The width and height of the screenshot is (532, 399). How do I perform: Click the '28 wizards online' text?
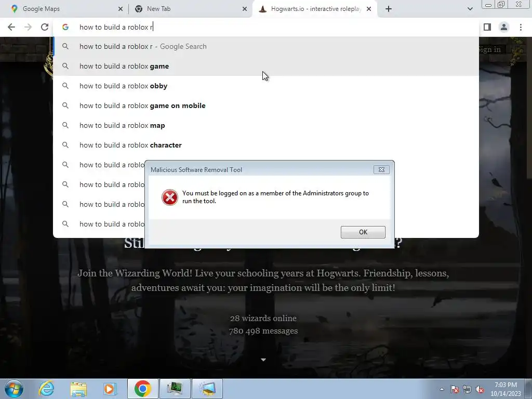click(x=263, y=318)
